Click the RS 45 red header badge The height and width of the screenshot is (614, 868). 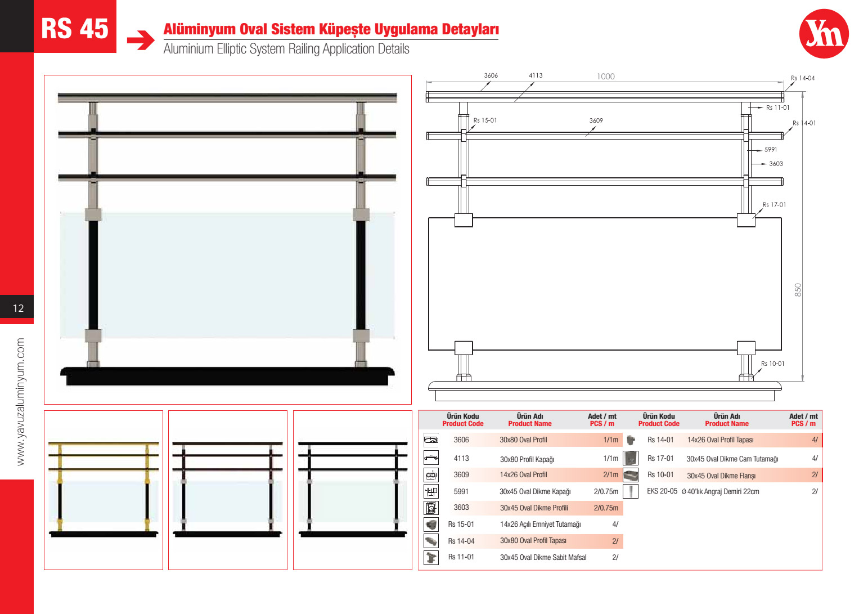point(75,28)
